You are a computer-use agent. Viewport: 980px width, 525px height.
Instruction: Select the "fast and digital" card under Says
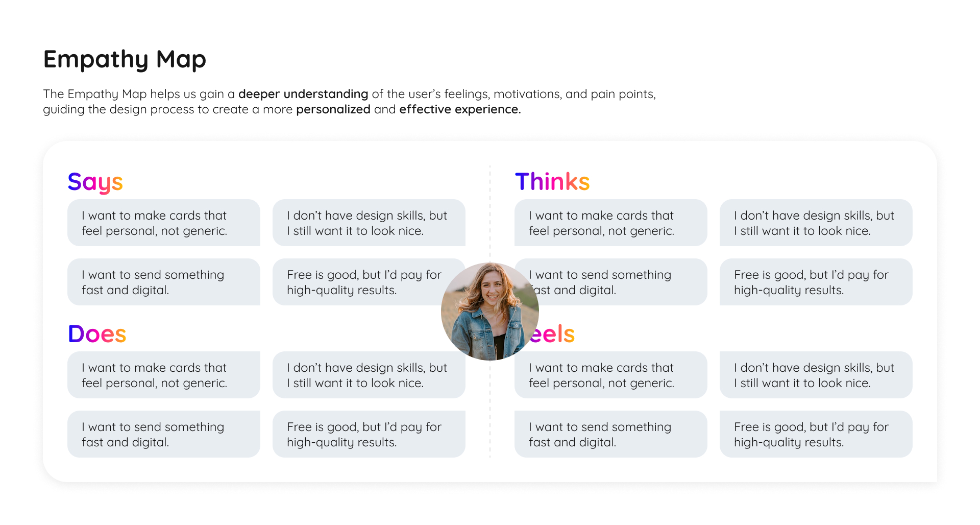pos(164,282)
